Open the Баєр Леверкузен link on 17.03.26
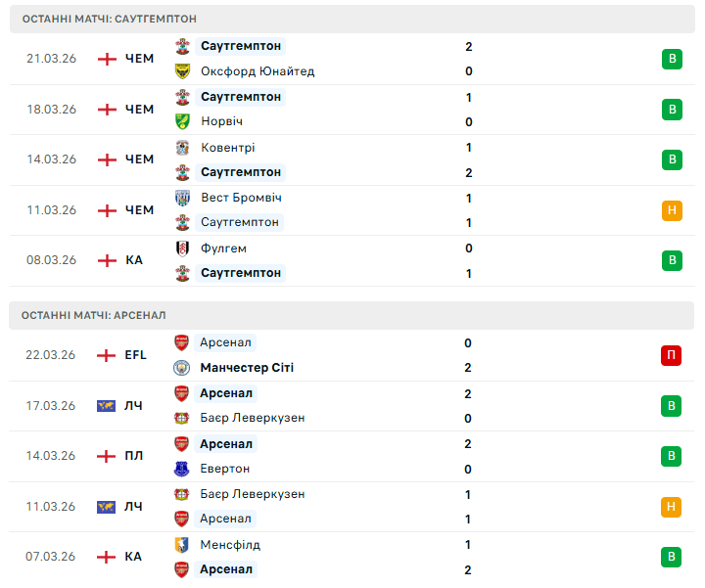This screenshot has height=588, width=705. click(253, 418)
